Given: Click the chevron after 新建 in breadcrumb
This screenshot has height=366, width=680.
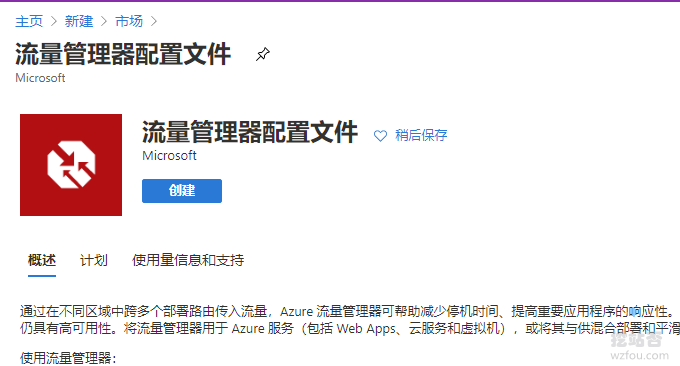Looking at the screenshot, I should 104,21.
